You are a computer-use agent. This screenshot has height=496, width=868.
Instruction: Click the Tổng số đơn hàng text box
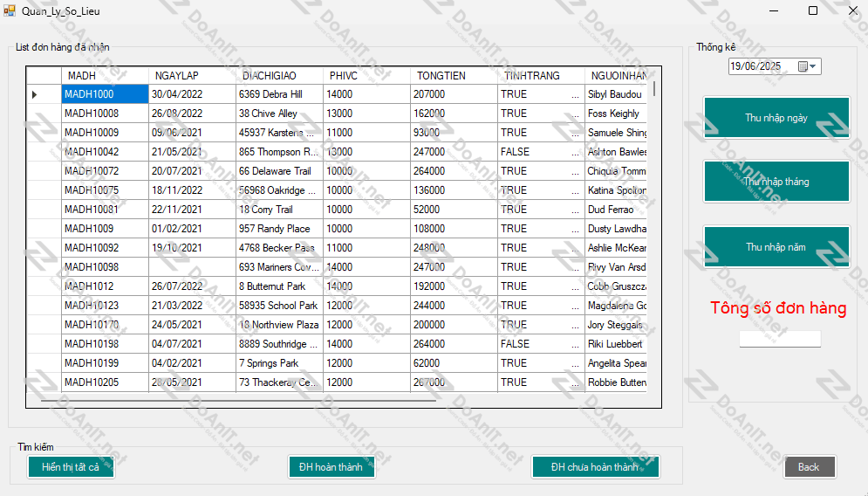point(780,339)
